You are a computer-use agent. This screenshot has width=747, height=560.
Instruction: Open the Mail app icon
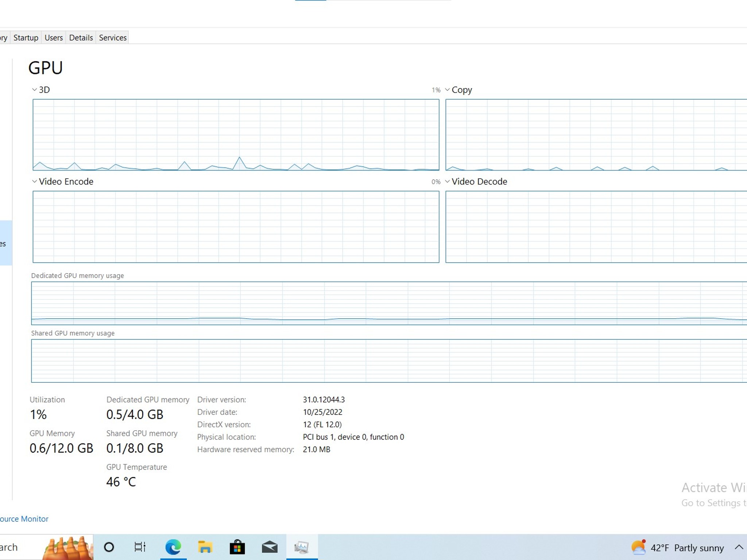click(270, 547)
